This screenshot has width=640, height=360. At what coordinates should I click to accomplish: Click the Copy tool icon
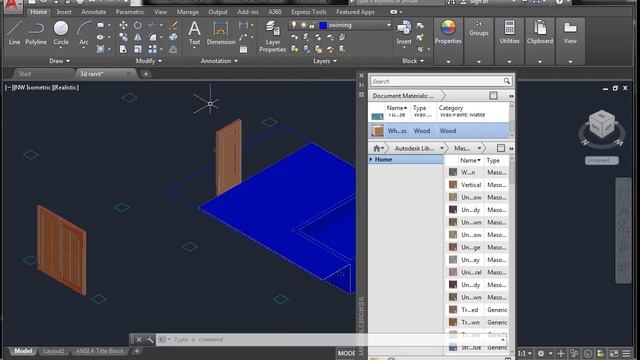(123, 38)
